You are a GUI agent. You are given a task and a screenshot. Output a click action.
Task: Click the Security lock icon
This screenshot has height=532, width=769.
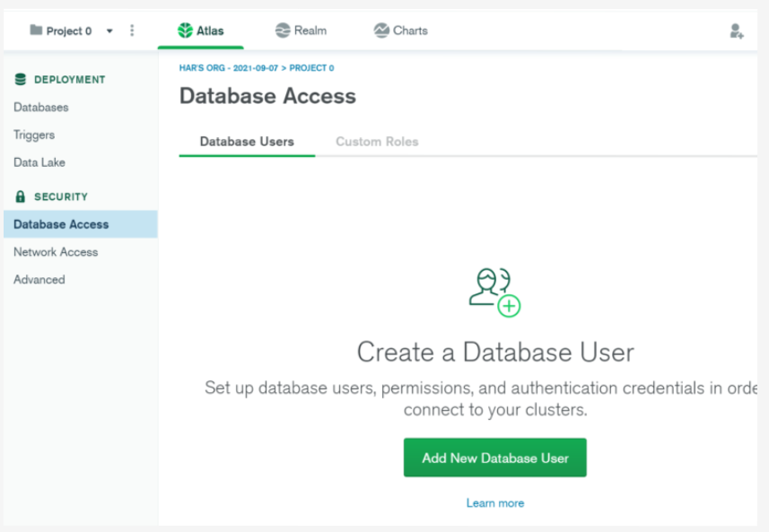point(20,196)
